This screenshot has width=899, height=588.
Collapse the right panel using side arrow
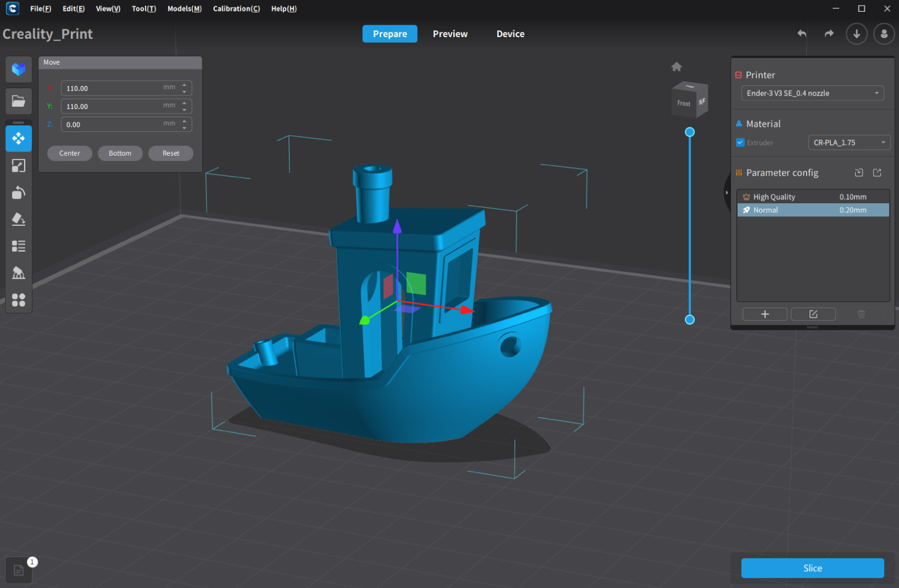click(727, 193)
